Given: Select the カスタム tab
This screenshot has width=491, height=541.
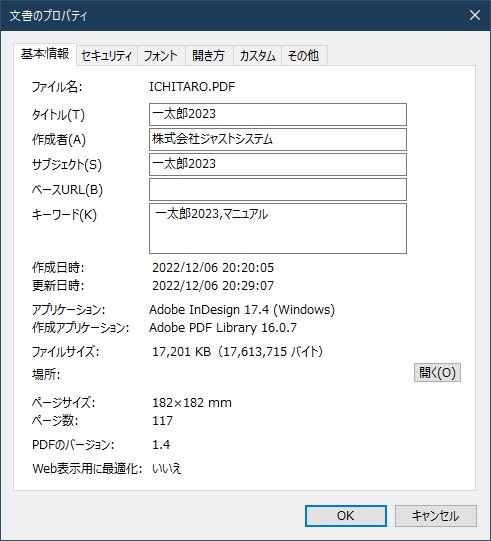Looking at the screenshot, I should pyautogui.click(x=257, y=56).
